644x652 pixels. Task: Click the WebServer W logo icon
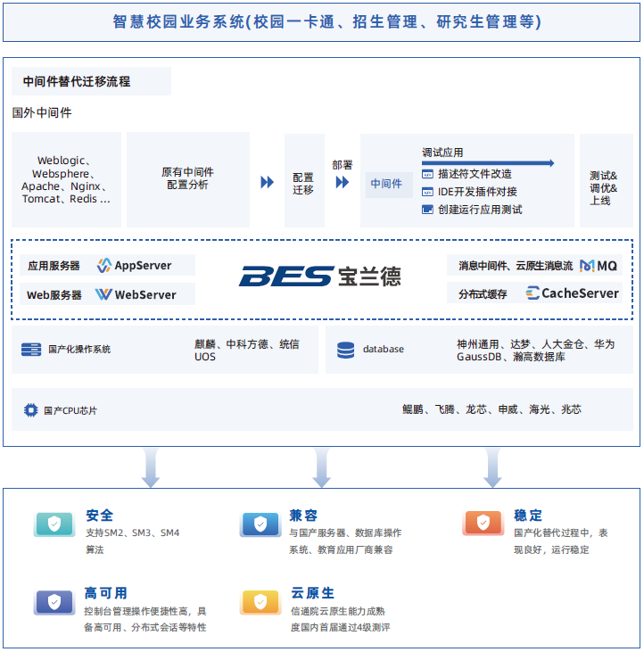(103, 294)
